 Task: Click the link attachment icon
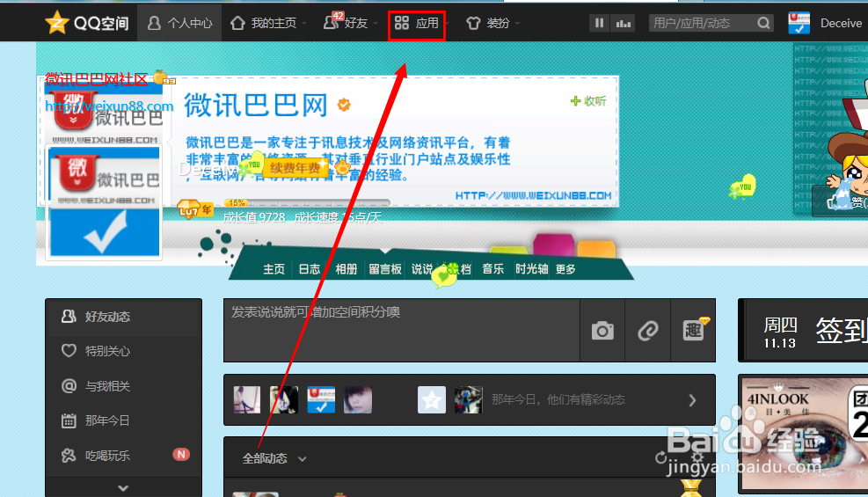coord(647,331)
